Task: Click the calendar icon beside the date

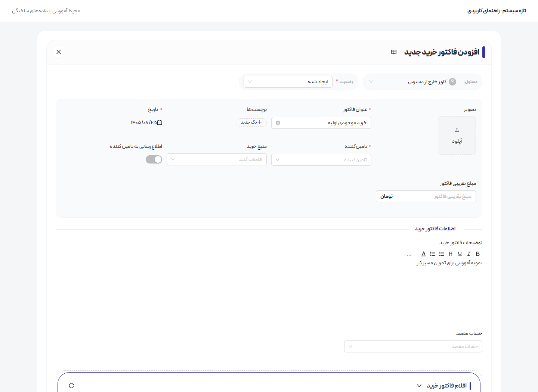Action: tap(160, 122)
